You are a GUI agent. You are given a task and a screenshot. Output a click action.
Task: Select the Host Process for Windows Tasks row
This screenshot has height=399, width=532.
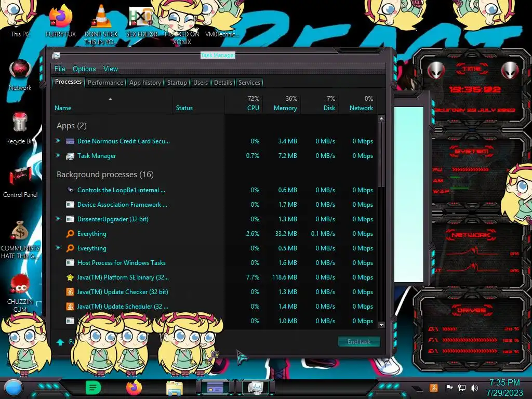(x=214, y=262)
